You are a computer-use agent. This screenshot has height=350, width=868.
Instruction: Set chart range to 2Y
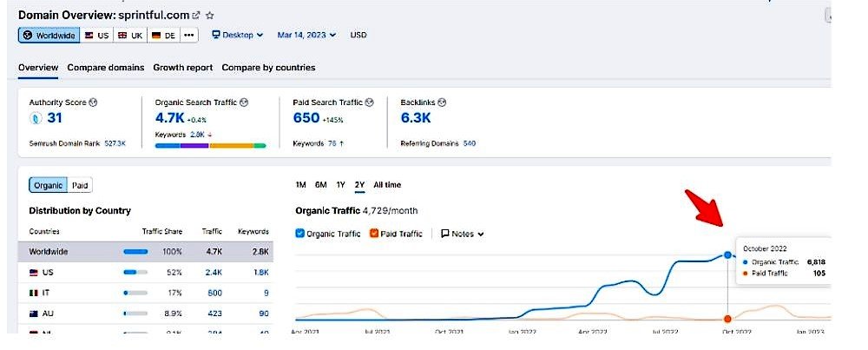tap(360, 185)
